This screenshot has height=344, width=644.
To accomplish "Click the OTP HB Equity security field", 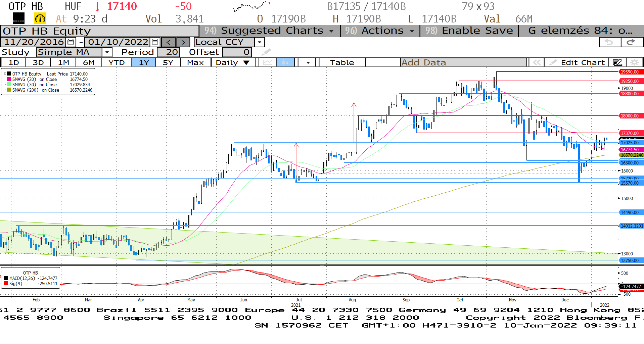I will point(100,31).
